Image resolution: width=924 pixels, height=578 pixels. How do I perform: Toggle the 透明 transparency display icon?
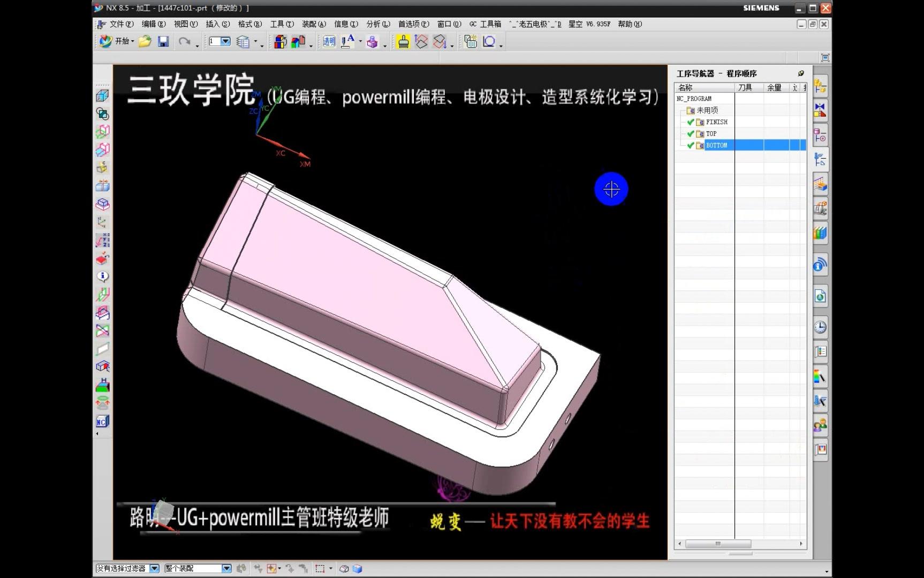click(x=328, y=41)
